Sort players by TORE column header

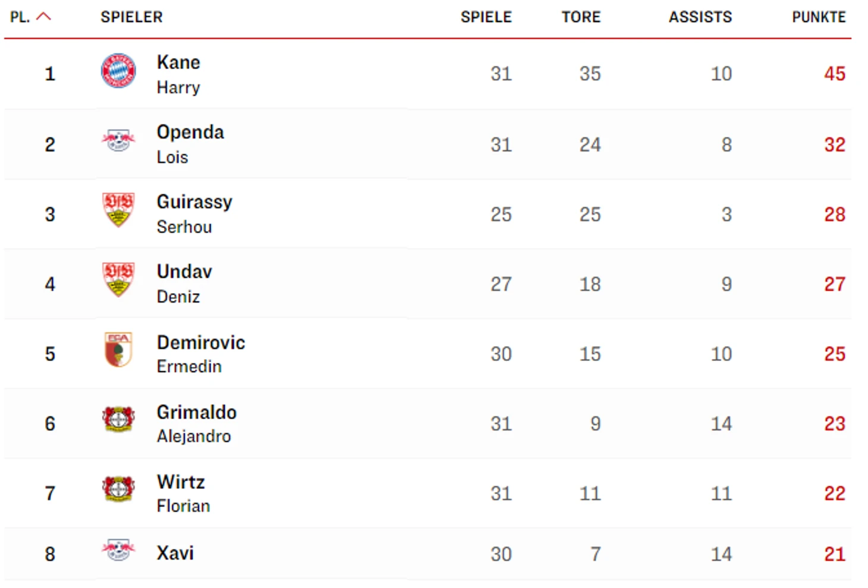581,17
